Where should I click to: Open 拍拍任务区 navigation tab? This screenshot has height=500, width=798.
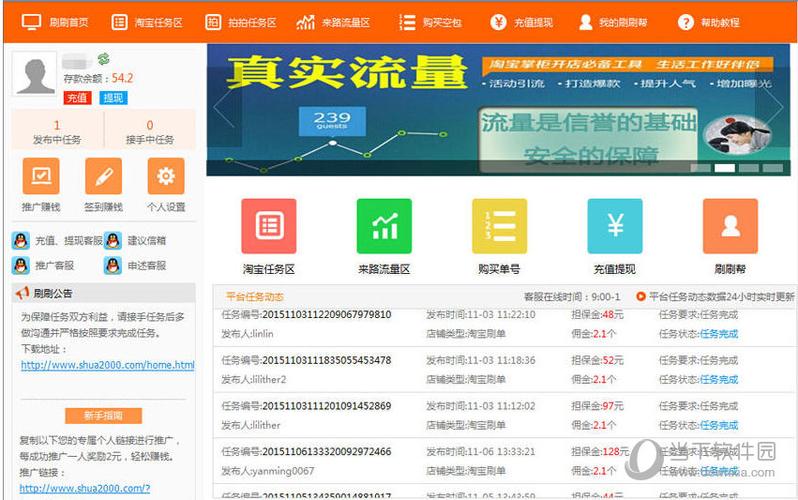click(x=240, y=21)
